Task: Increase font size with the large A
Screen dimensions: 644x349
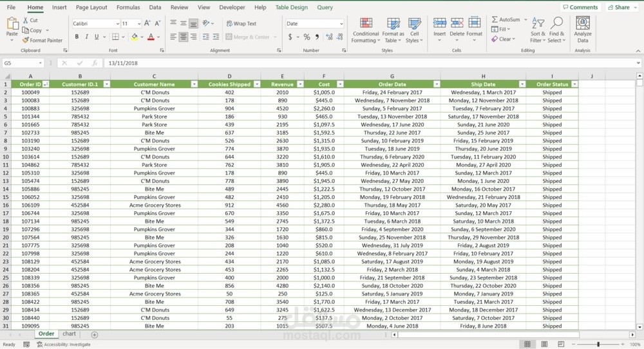Action: (147, 23)
